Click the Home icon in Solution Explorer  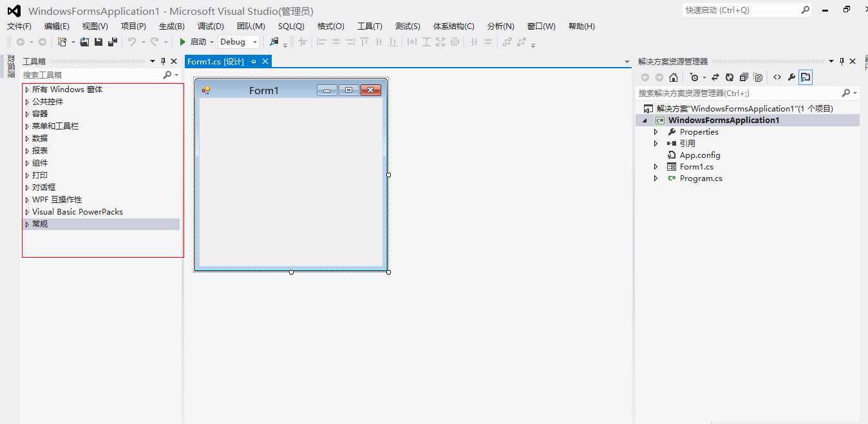coord(674,77)
